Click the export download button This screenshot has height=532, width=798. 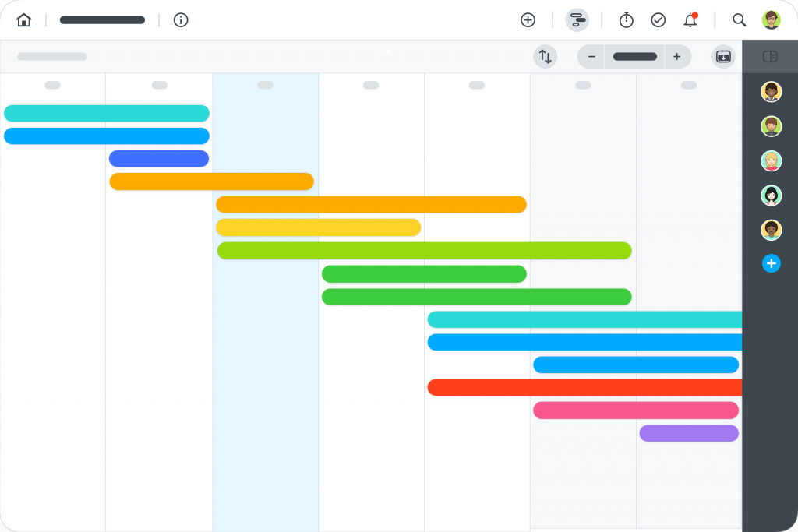tap(723, 57)
